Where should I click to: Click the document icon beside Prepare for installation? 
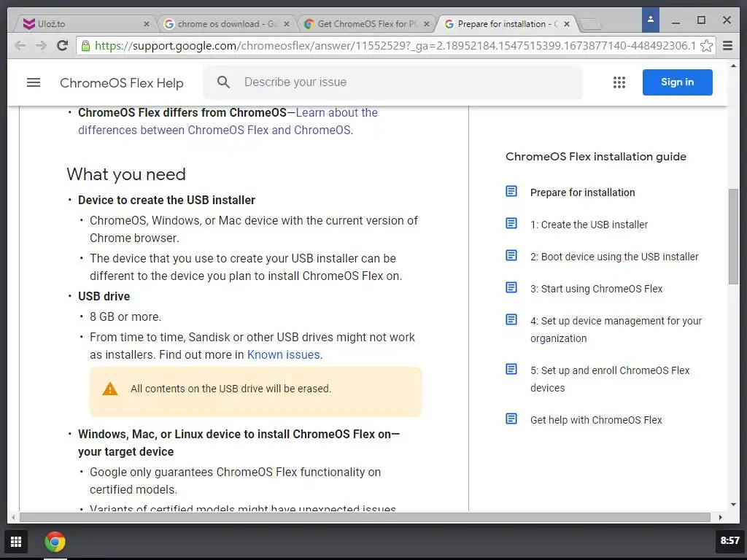(511, 192)
